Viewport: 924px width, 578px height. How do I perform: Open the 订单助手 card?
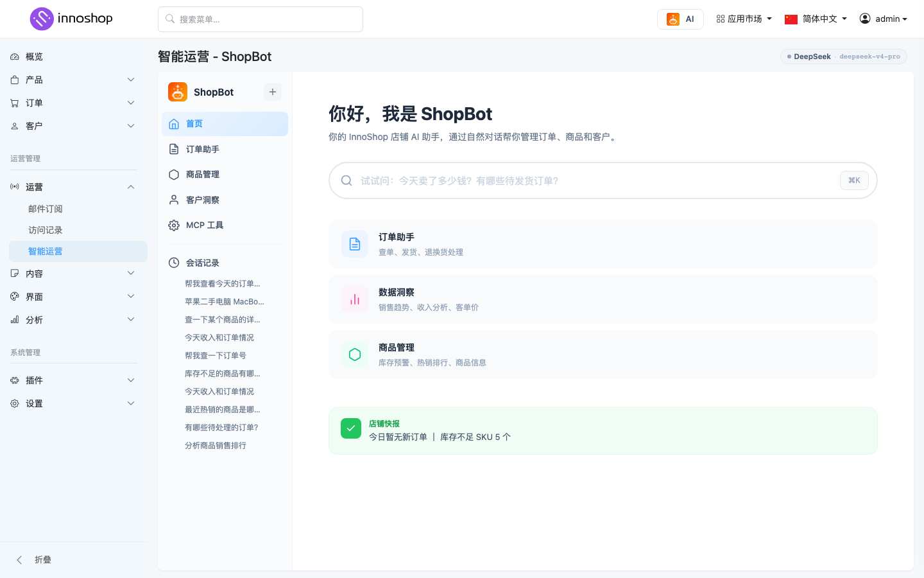coord(603,244)
